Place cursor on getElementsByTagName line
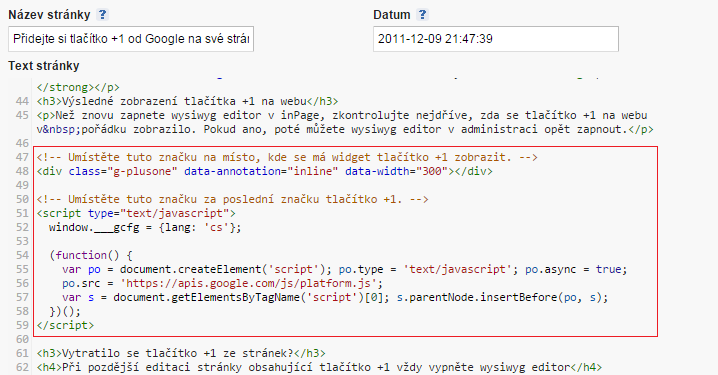Image resolution: width=718 pixels, height=375 pixels. pyautogui.click(x=335, y=298)
